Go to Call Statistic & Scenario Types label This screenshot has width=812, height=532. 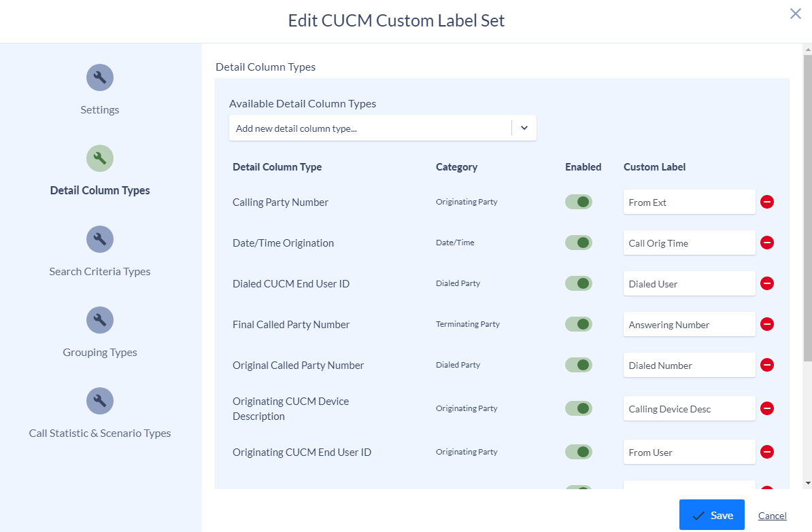click(x=100, y=433)
